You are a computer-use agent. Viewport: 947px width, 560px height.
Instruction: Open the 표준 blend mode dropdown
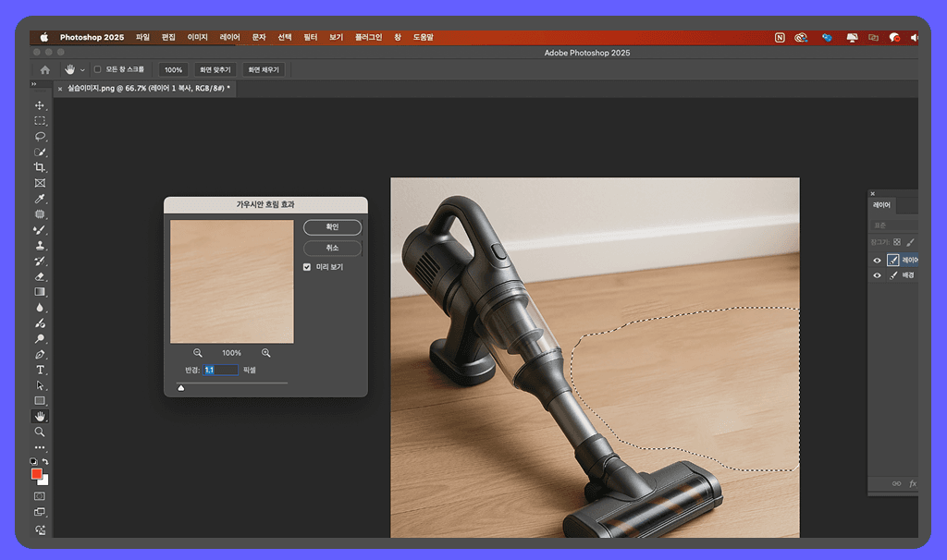point(894,225)
